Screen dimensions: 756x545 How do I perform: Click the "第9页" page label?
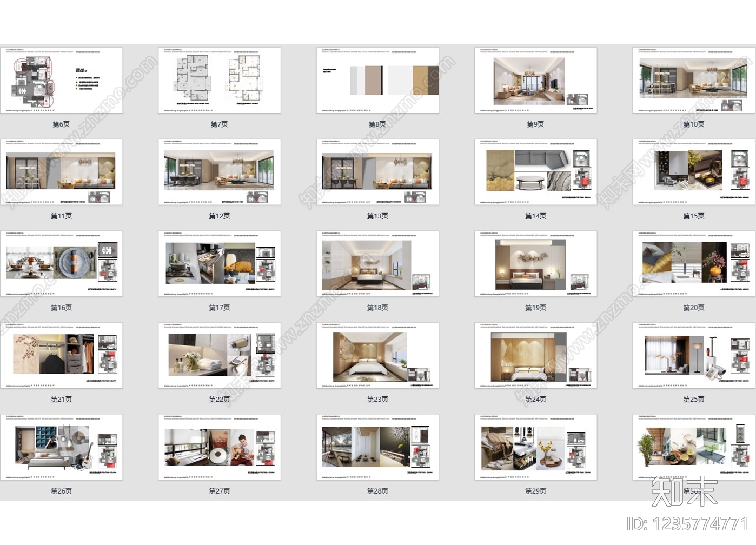(535, 124)
